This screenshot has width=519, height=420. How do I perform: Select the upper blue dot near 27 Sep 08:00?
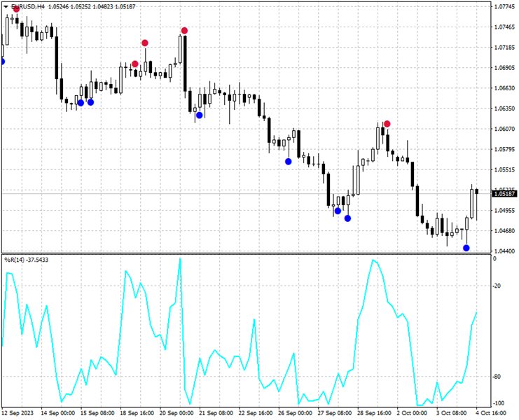point(338,211)
